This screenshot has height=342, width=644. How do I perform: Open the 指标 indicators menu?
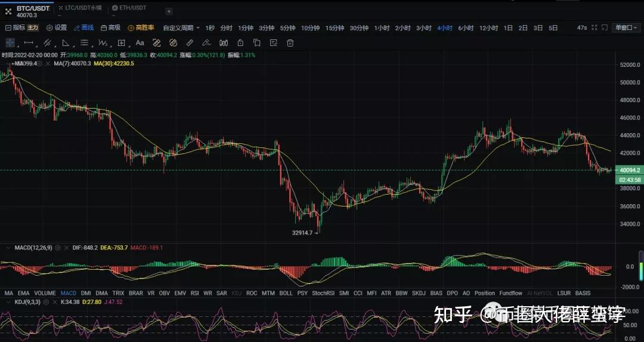[x=16, y=27]
